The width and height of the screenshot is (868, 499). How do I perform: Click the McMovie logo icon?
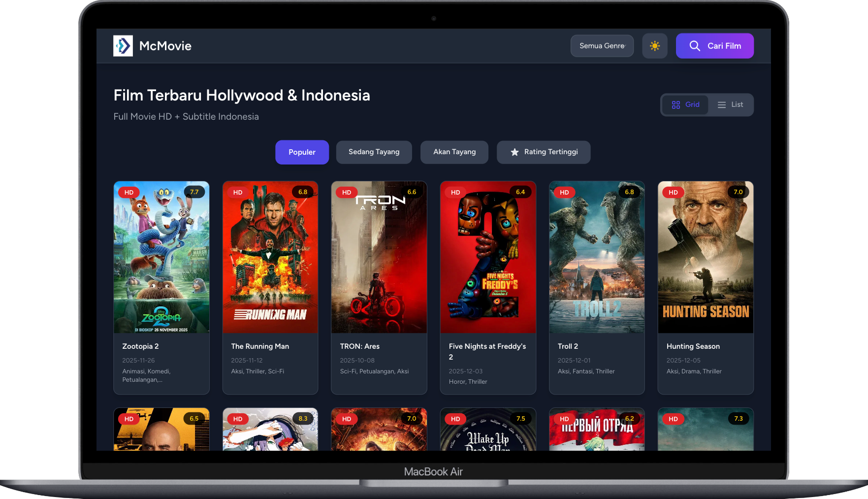click(123, 45)
